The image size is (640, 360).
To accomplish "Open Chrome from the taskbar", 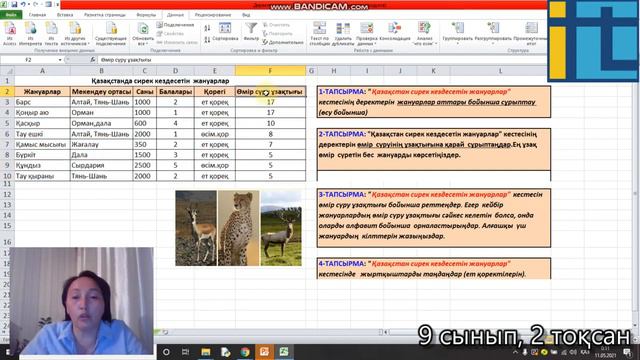I will tap(245, 352).
